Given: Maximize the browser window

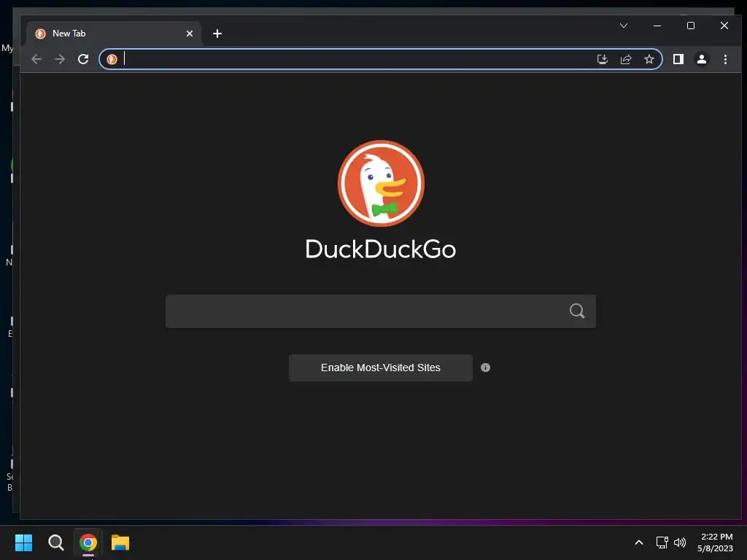Looking at the screenshot, I should click(691, 26).
